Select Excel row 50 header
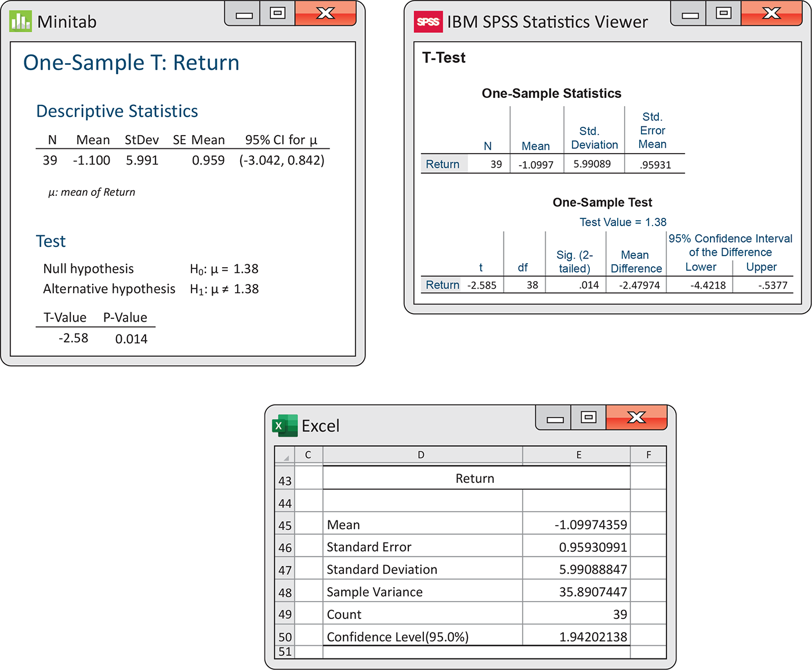 [x=285, y=636]
